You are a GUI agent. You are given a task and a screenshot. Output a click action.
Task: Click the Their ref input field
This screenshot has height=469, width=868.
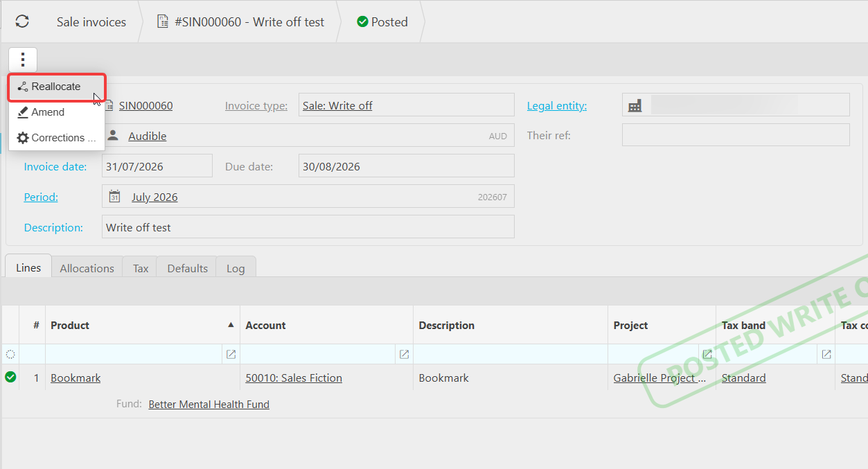736,135
